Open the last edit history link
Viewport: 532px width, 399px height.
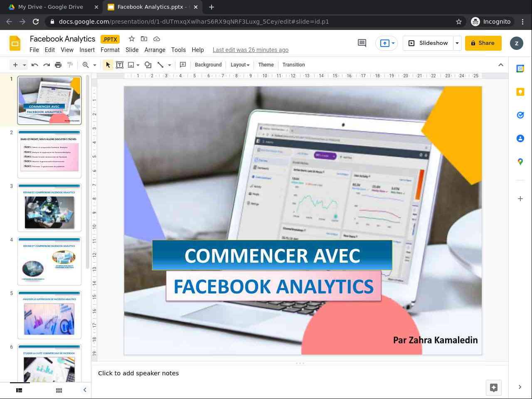[x=251, y=50]
